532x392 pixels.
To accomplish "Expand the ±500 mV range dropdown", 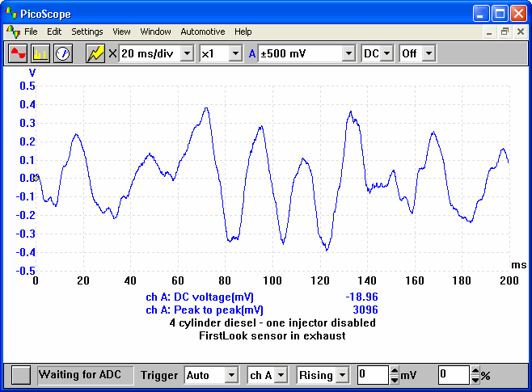I will click(348, 53).
